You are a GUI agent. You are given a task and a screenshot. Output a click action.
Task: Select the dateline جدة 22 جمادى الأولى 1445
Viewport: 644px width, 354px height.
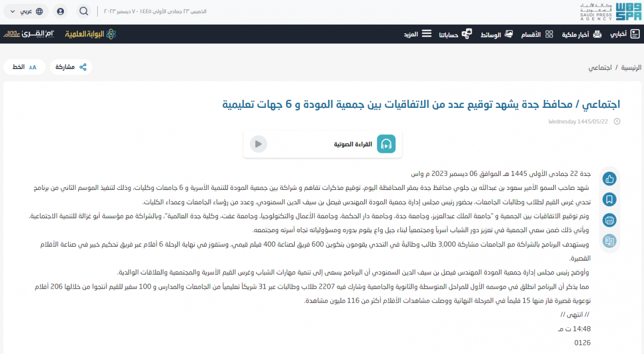coord(501,174)
